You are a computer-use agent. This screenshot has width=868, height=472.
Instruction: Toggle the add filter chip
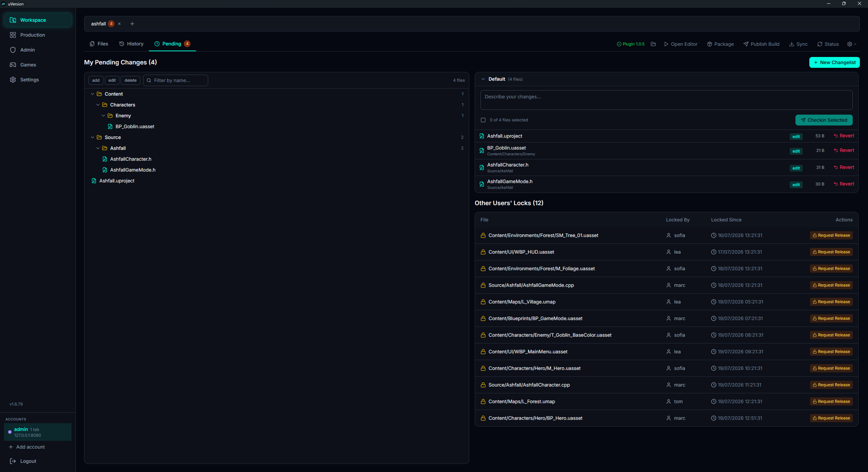click(96, 80)
